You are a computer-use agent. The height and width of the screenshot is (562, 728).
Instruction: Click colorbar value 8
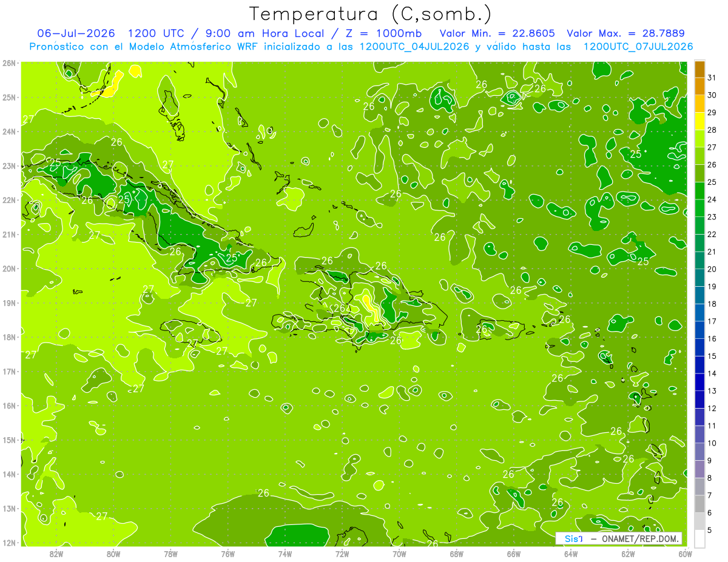[x=710, y=478]
